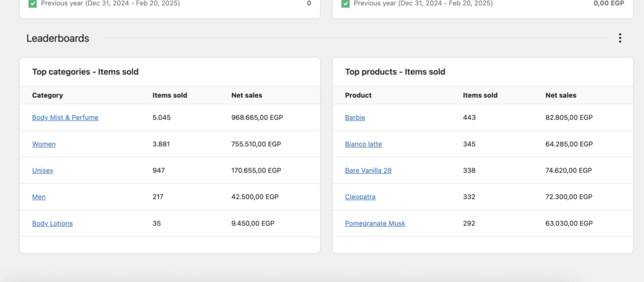Open the Women category link
This screenshot has width=644, height=282.
pyautogui.click(x=43, y=144)
